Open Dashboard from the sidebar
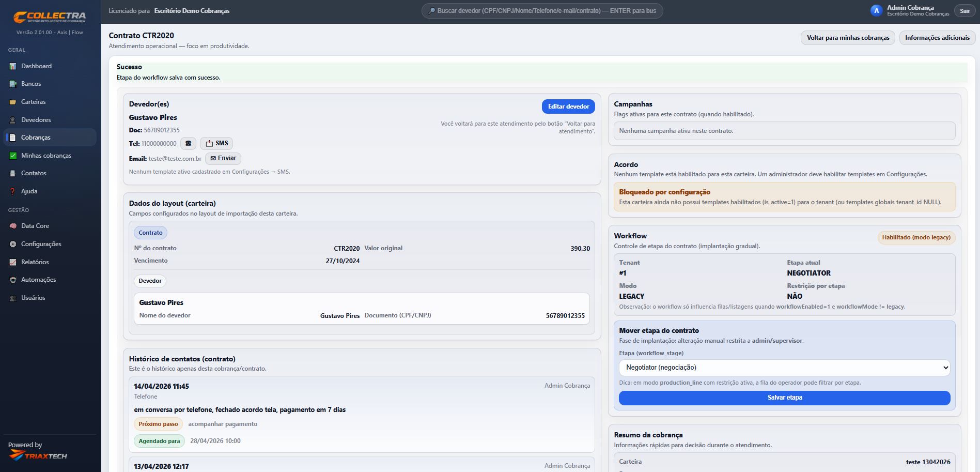Viewport: 980px width, 472px height. [50, 66]
